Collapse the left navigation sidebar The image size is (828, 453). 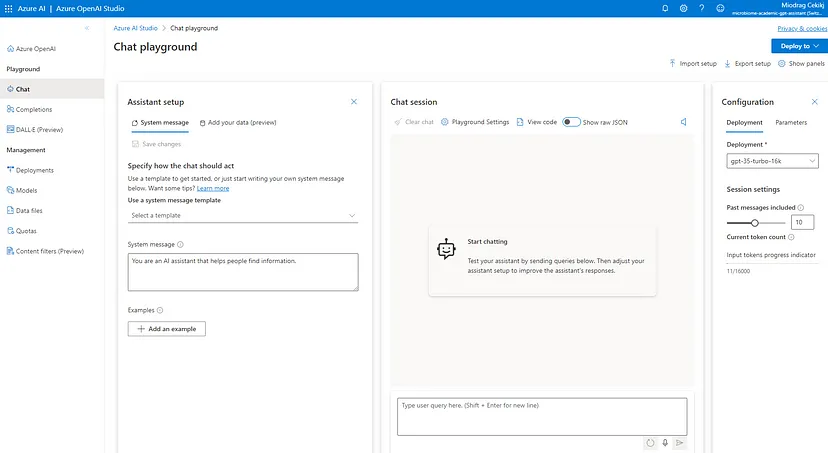pos(87,28)
